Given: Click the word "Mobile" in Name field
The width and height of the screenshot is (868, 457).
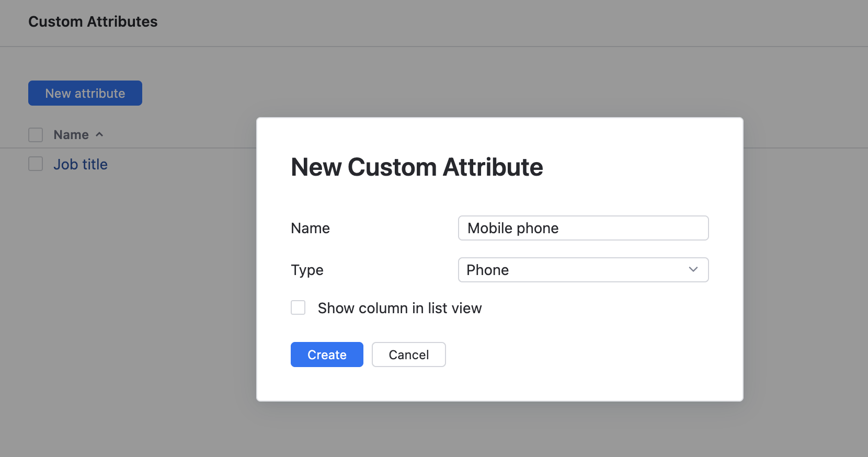Looking at the screenshot, I should (x=489, y=228).
